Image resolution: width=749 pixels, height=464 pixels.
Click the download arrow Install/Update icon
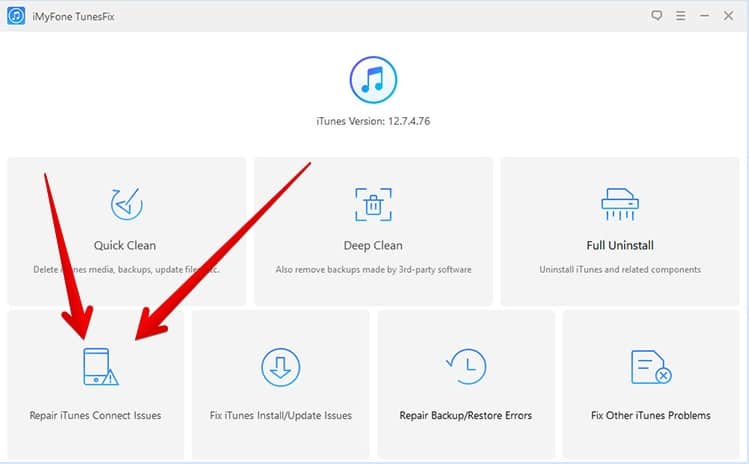280,367
